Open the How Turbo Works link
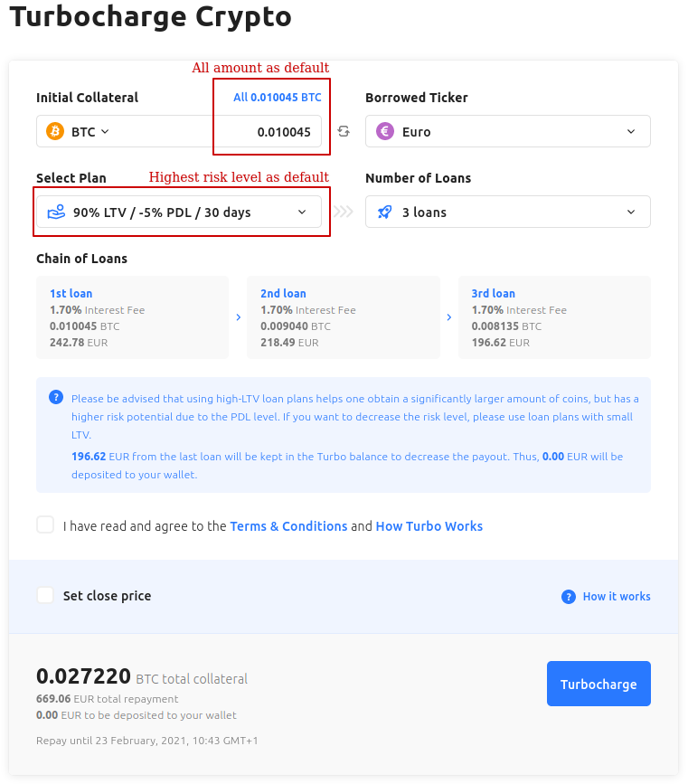 point(429,526)
